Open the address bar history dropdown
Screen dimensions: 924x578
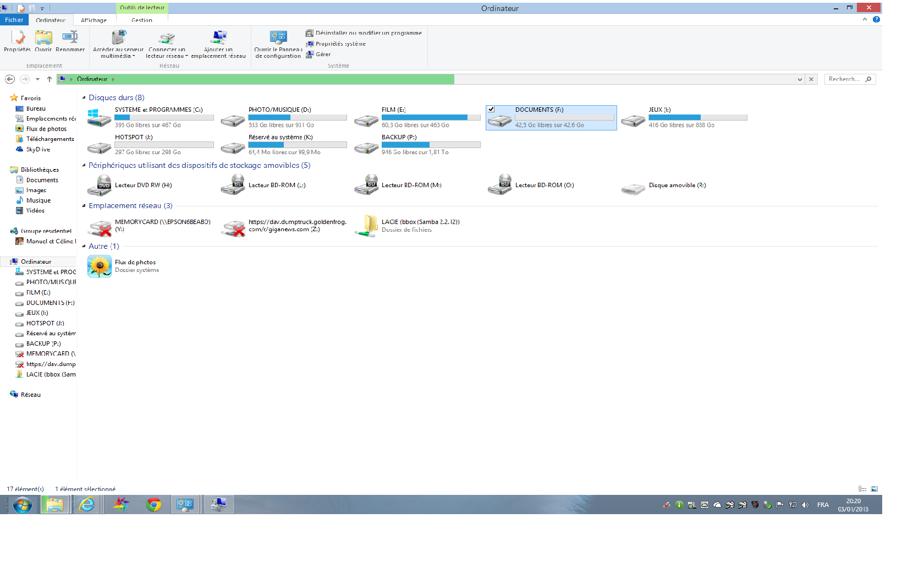799,79
